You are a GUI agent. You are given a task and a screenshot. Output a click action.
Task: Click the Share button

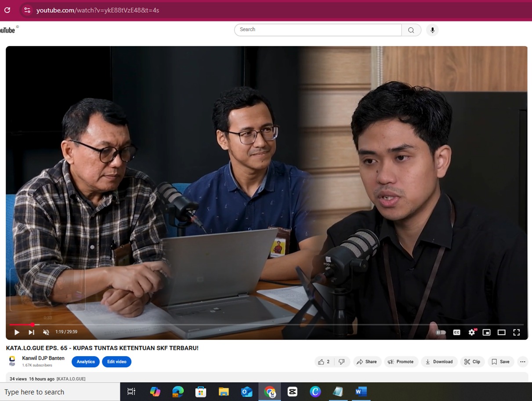(367, 362)
